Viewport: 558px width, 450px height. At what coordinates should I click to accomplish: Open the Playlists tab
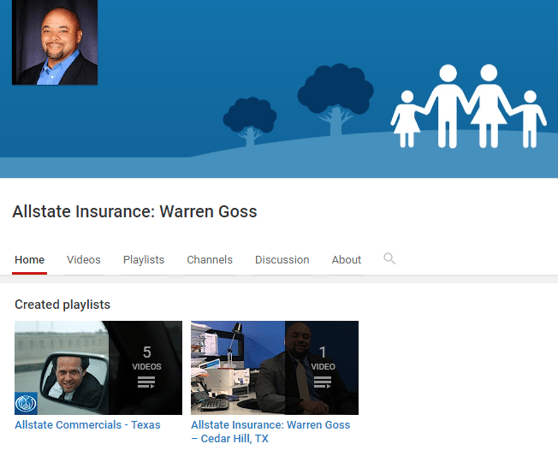coord(144,260)
